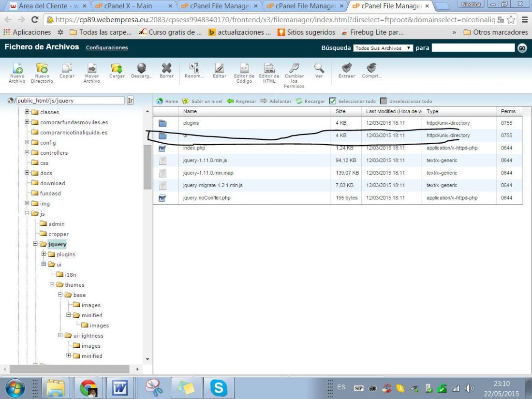Screen dimensions: 532x399
Task: Select the jquery-migrate-1.2.1.min.js file
Action: tap(338, 185)
